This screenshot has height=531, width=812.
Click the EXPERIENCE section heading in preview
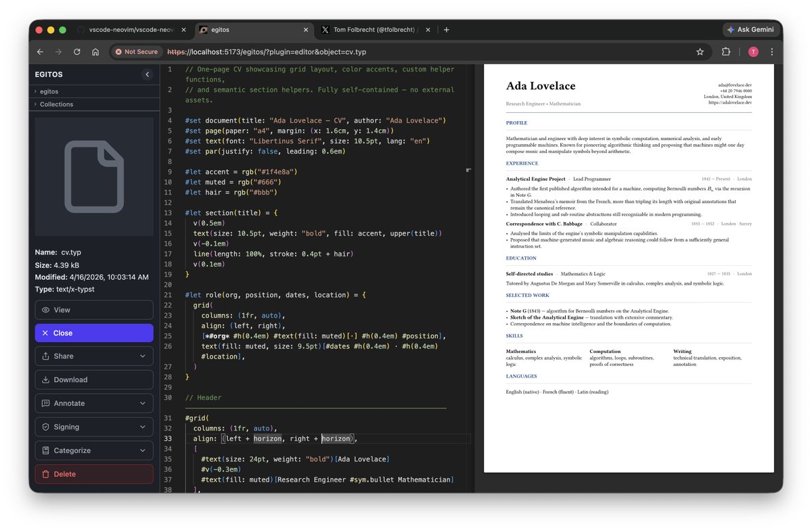(522, 163)
